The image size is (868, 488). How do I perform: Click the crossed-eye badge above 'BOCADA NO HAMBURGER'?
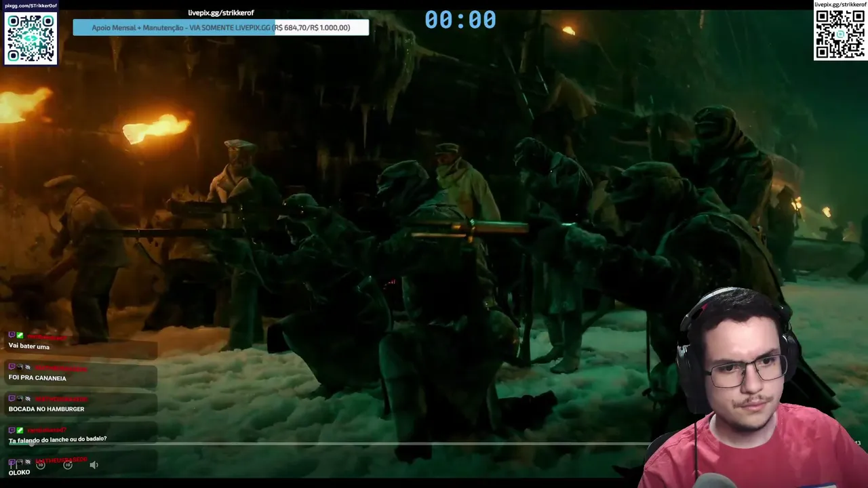coord(28,399)
